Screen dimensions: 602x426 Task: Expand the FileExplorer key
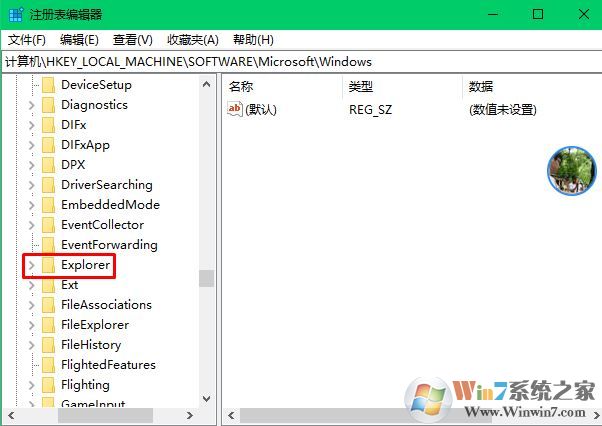[32, 325]
